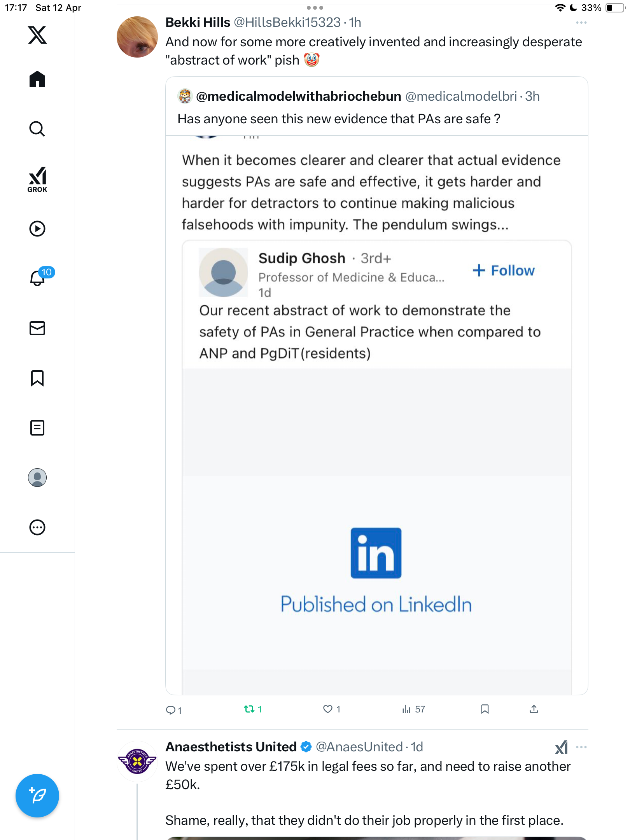Like Bekki Hills post
This screenshot has width=630, height=840.
tap(332, 709)
